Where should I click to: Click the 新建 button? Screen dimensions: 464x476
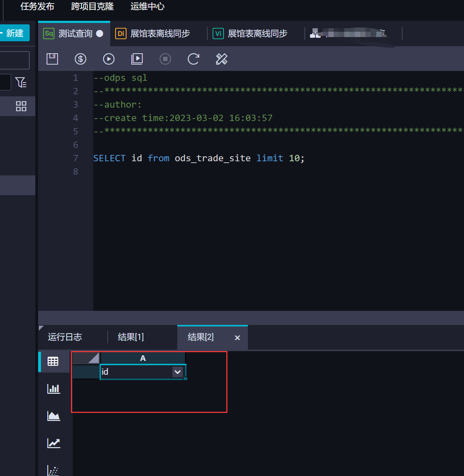coord(14,33)
